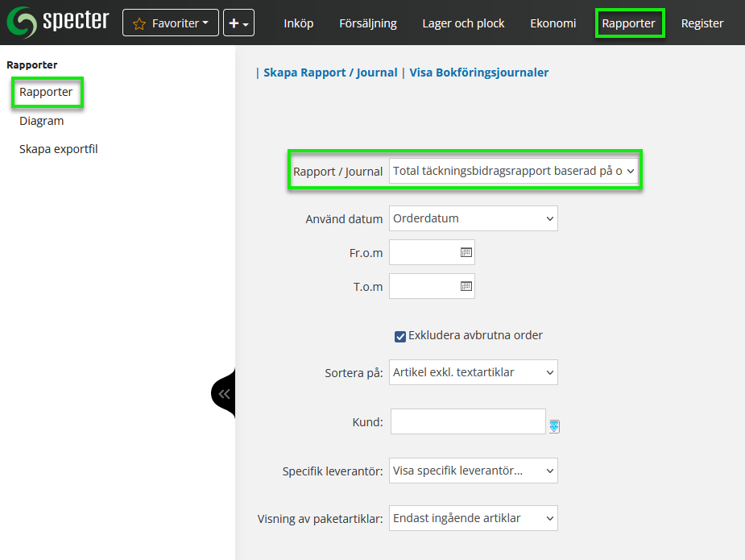Image resolution: width=745 pixels, height=560 pixels.
Task: Click the Skapa Rapport / Journal link
Action: click(330, 73)
